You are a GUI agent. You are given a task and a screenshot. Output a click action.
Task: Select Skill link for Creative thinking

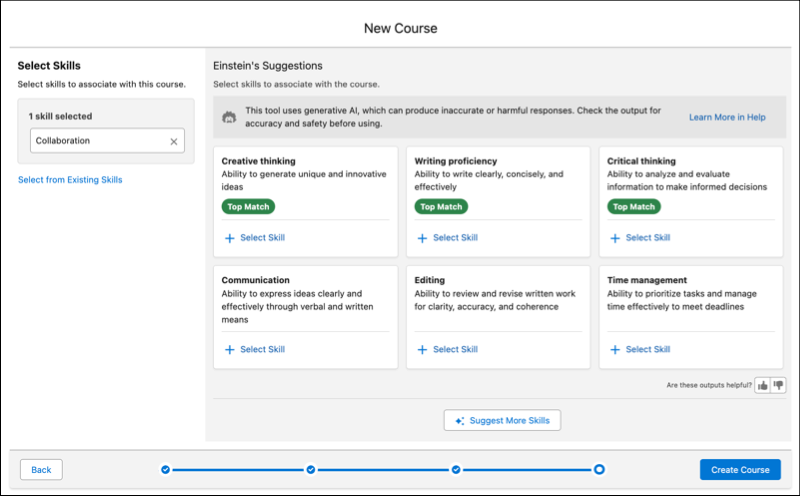click(262, 237)
